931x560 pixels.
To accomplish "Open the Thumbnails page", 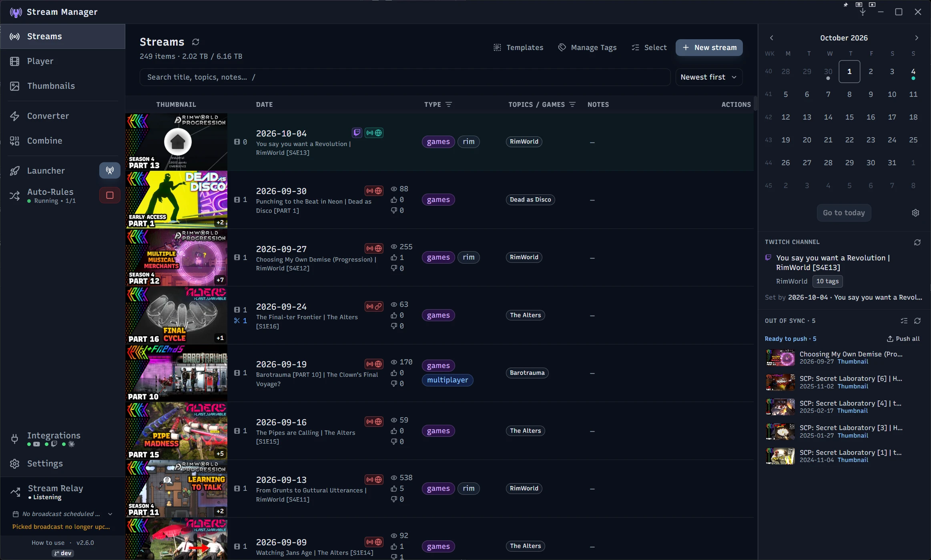I will (x=63, y=86).
